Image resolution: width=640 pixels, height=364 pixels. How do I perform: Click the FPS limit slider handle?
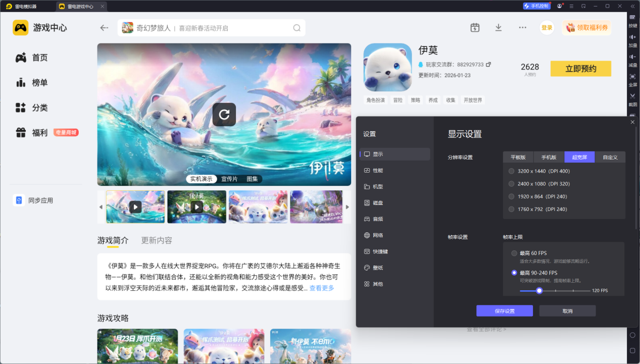click(x=539, y=291)
